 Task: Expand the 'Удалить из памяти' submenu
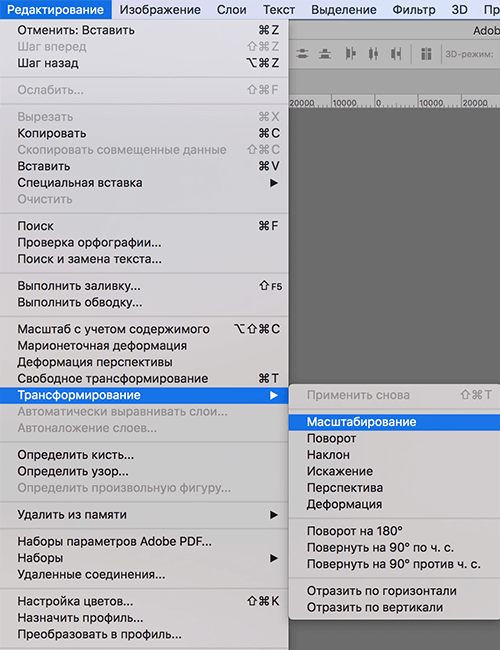(144, 514)
